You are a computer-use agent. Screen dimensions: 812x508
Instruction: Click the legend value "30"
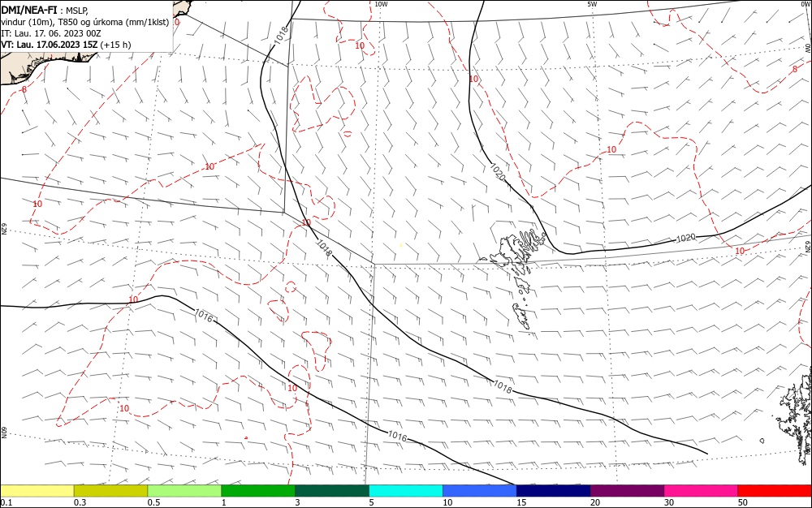click(x=669, y=502)
